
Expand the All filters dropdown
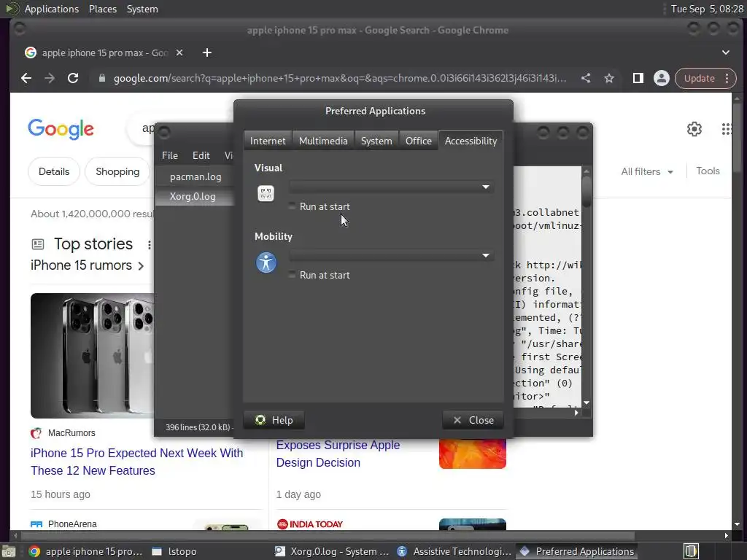coord(646,171)
